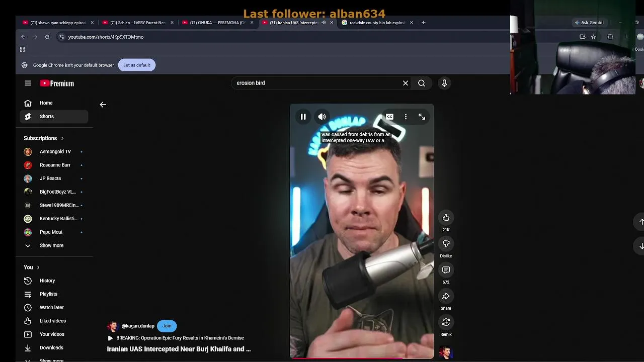Click the back arrow beside the player
The image size is (644, 362).
pyautogui.click(x=103, y=105)
